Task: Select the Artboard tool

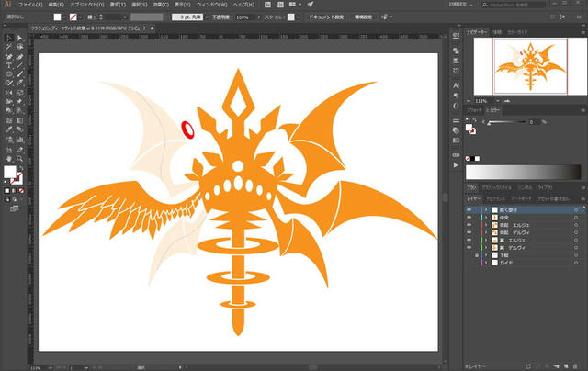Action: coord(9,150)
